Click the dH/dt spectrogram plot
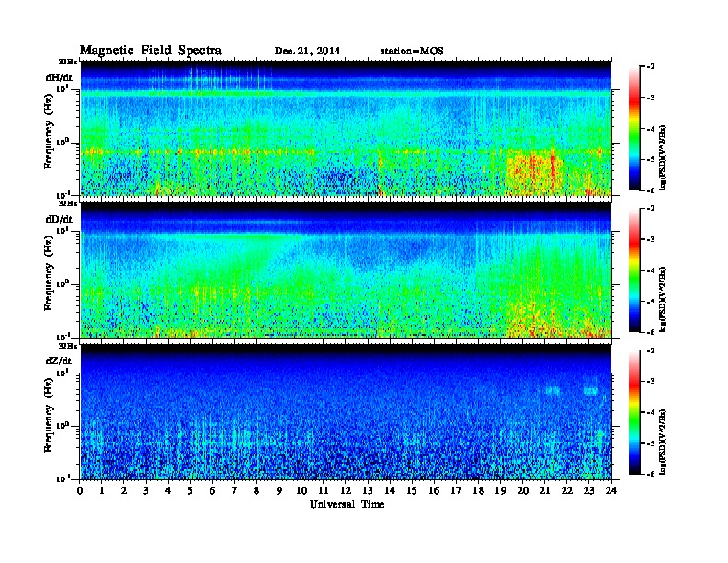Viewport: 728px width, 563px height. pos(346,128)
